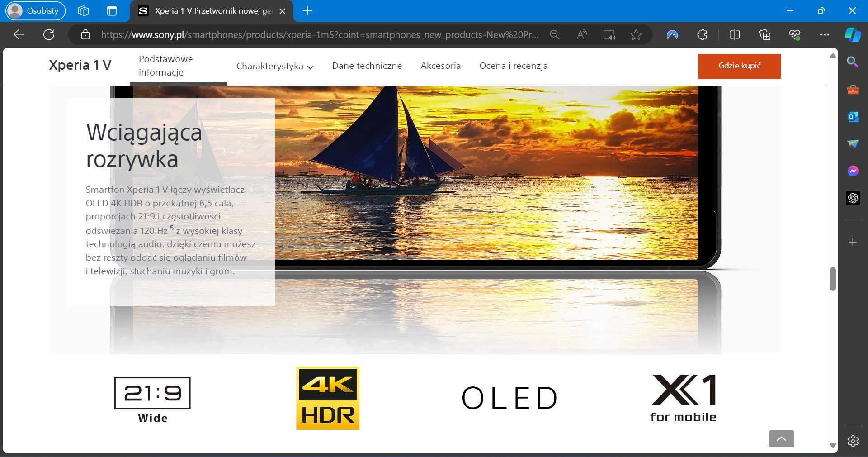Open ChatGPT sidebar app
The image size is (868, 457).
pos(853,198)
